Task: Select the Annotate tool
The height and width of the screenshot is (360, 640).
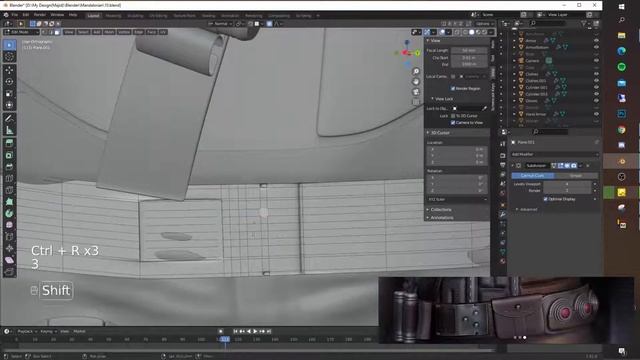Action: pyautogui.click(x=9, y=119)
